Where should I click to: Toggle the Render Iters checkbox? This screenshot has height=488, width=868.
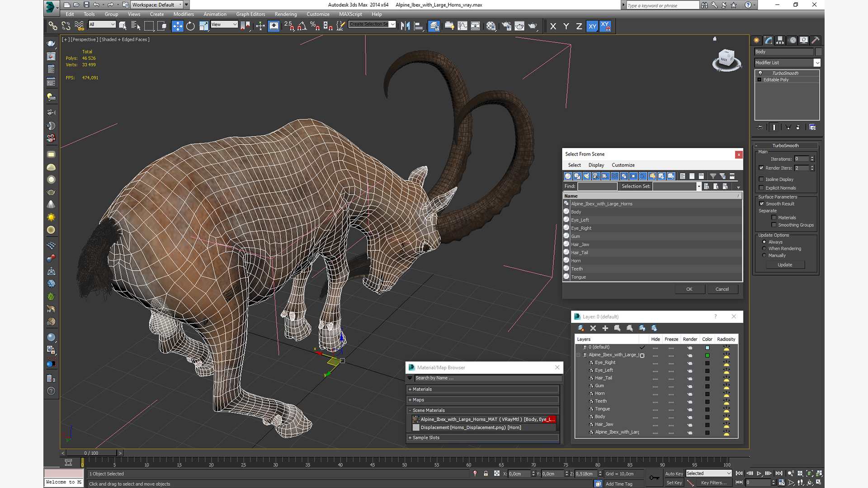pos(761,168)
